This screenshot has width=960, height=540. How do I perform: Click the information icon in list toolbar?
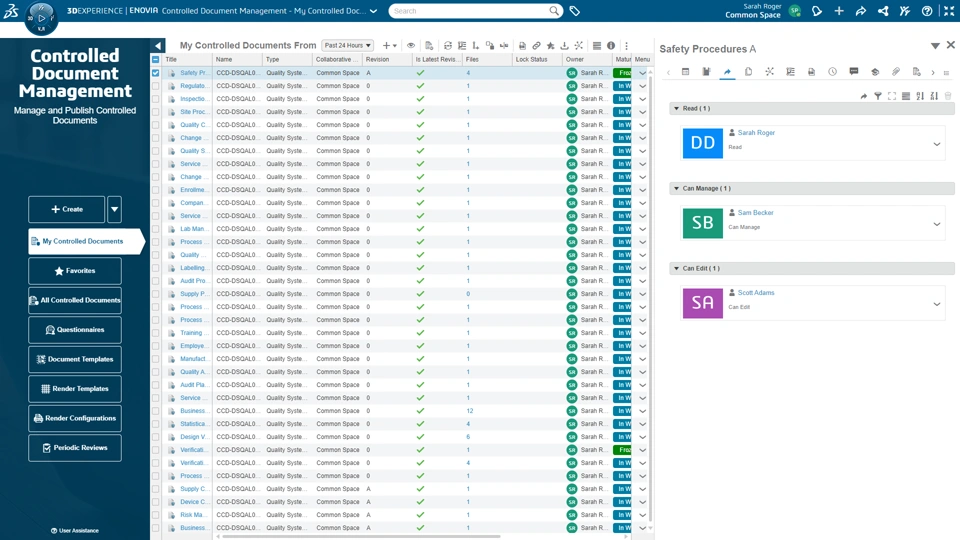pyautogui.click(x=611, y=45)
